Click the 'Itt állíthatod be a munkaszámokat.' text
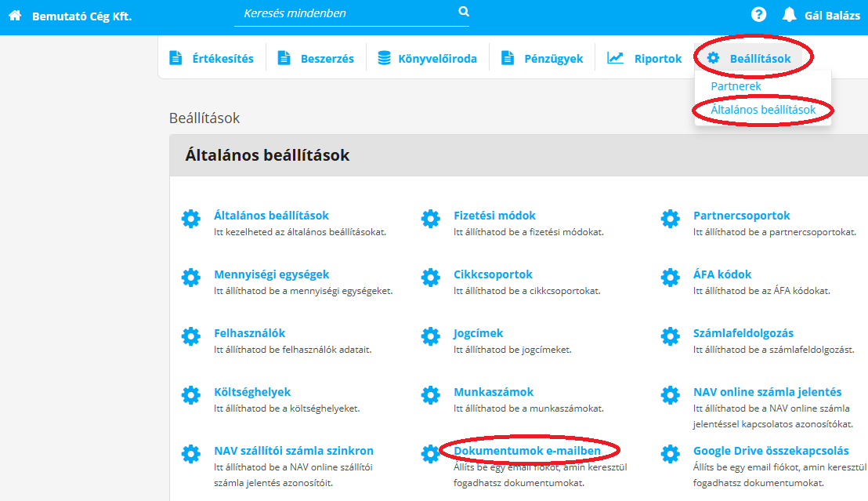 tap(529, 408)
